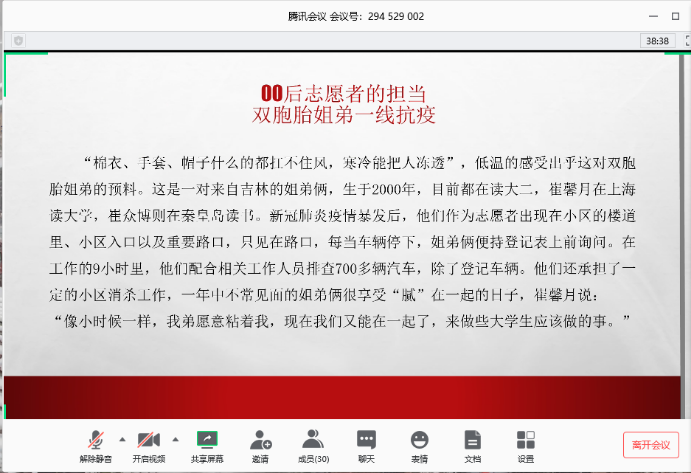Turn on the camera (开启视频)
691x473 pixels.
tap(150, 444)
